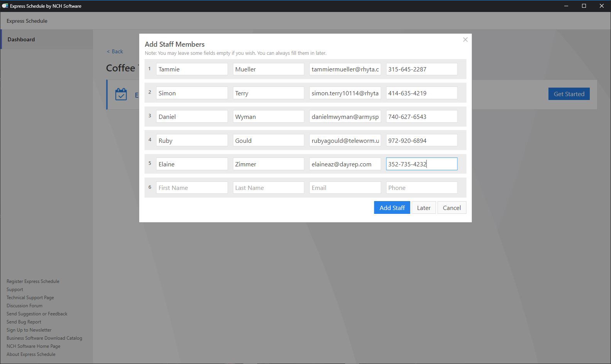Screen dimensions: 611x364
Task: Edit last name field containing Zimmer
Action: click(x=268, y=164)
